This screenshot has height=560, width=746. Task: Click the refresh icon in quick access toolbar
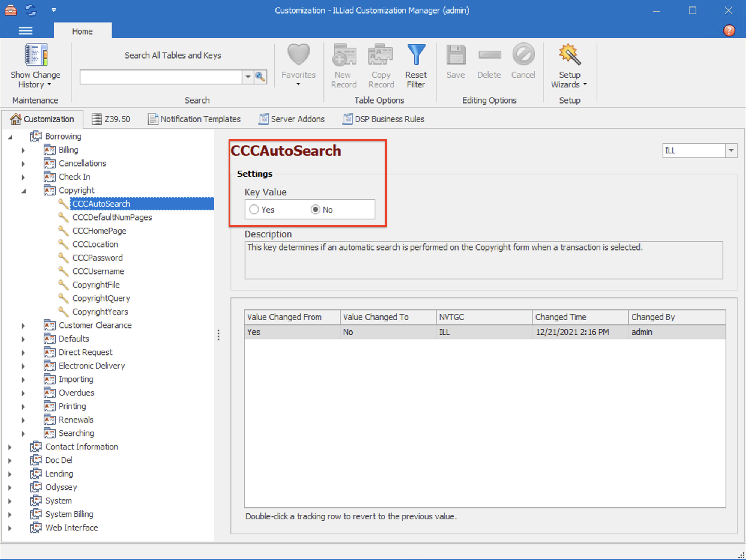(31, 10)
